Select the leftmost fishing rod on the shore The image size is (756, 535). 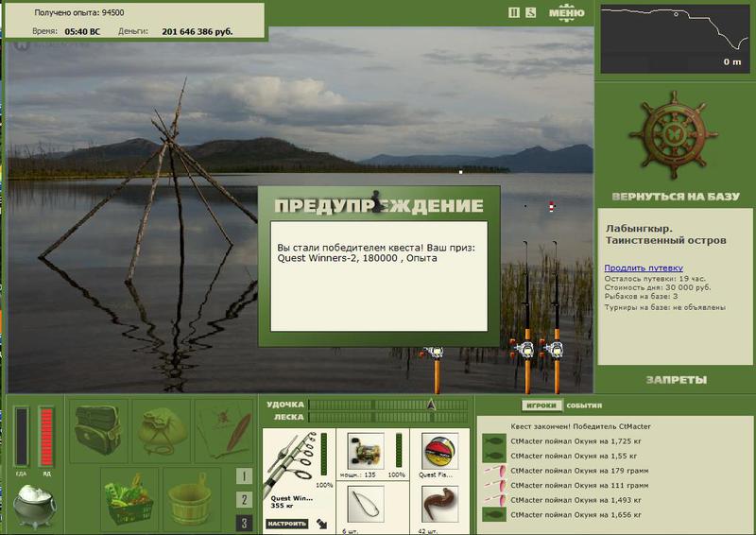tap(437, 370)
